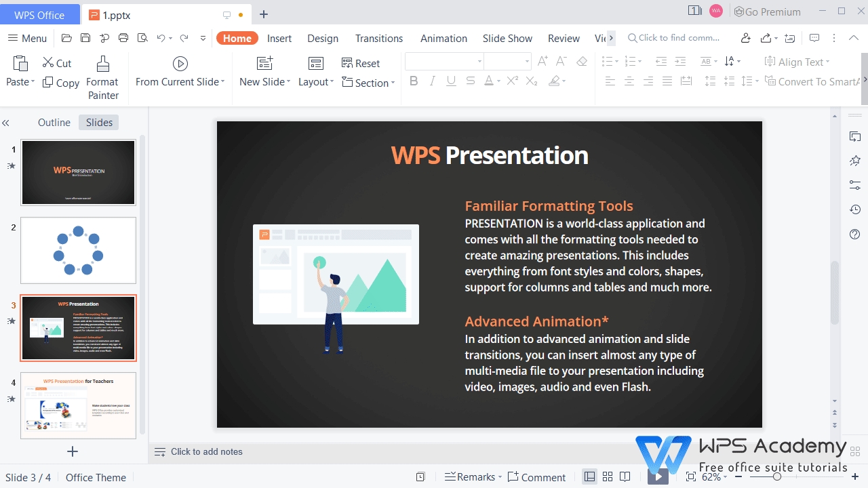Image resolution: width=868 pixels, height=488 pixels.
Task: Click the Play slideshow button in status bar
Action: pyautogui.click(x=657, y=476)
